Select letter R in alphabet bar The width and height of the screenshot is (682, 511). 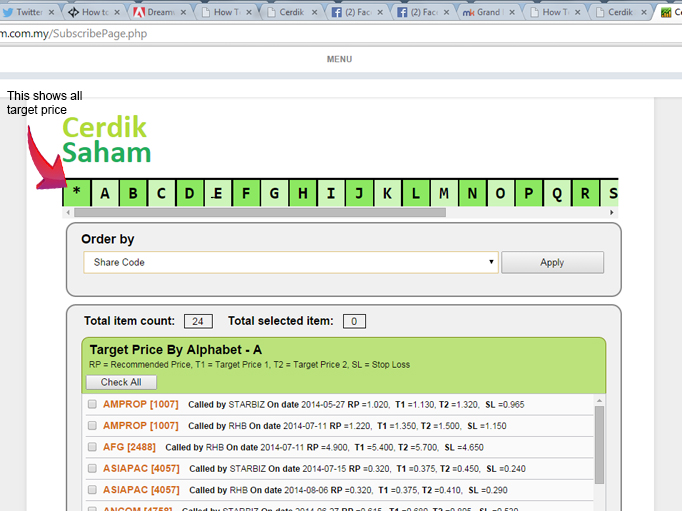coord(585,193)
